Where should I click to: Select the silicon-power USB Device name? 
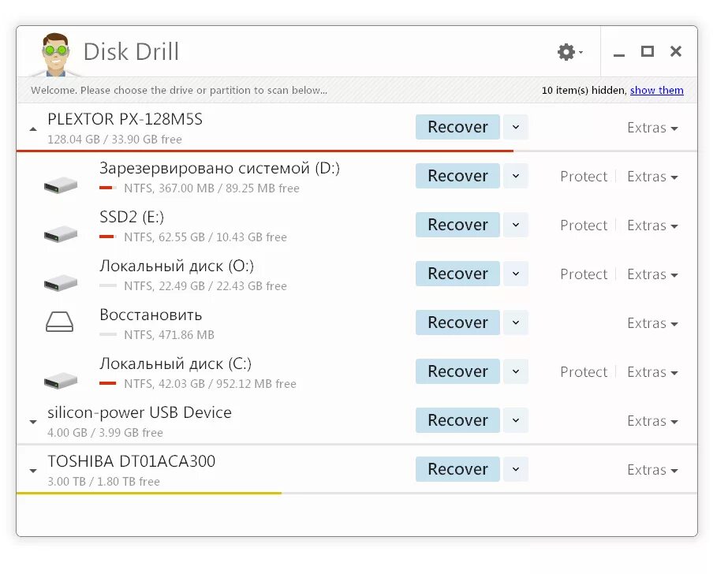[x=140, y=412]
